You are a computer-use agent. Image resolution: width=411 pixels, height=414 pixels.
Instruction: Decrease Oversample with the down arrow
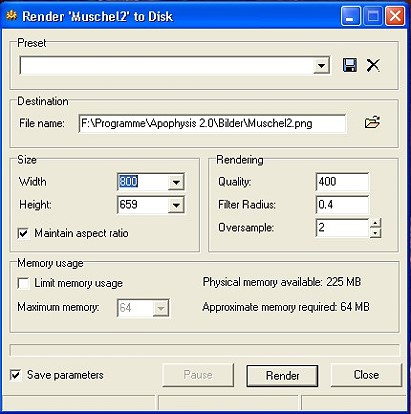(376, 233)
